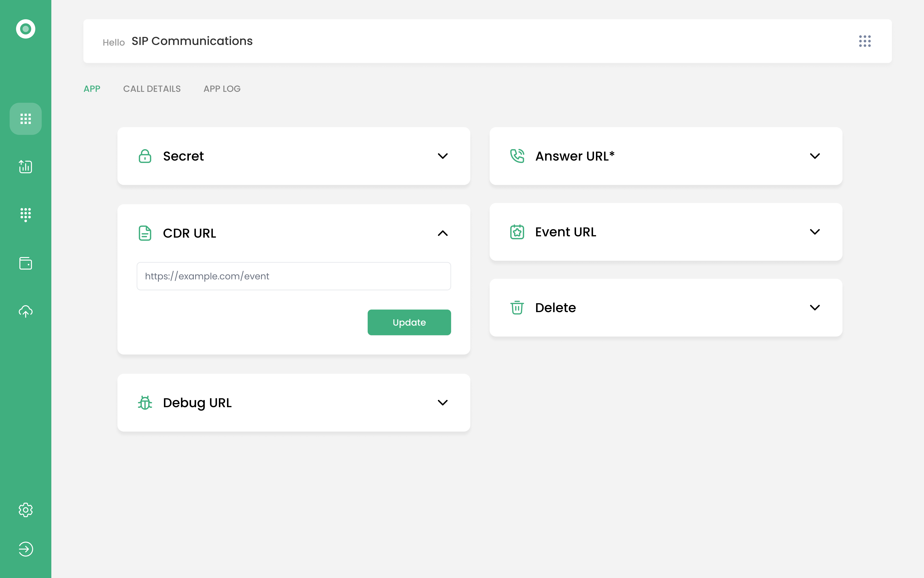Open the dotted grid menu in header
This screenshot has width=924, height=578.
click(865, 41)
